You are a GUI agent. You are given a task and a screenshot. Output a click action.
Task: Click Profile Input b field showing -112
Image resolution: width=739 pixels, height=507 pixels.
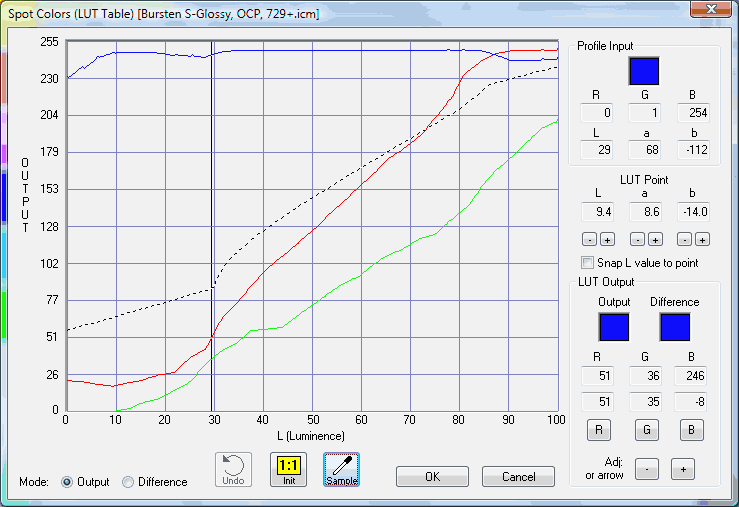click(693, 150)
